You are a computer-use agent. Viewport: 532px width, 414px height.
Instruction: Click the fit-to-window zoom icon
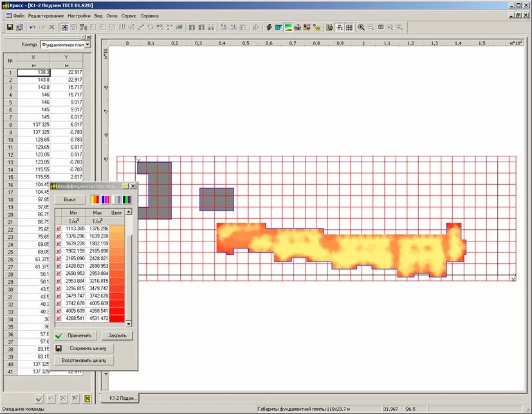click(381, 27)
